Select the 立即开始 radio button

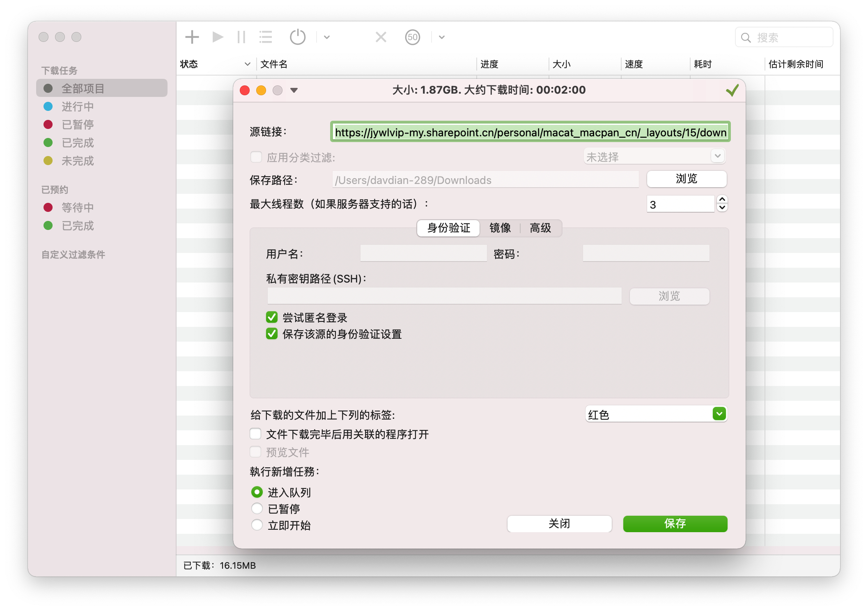tap(257, 525)
